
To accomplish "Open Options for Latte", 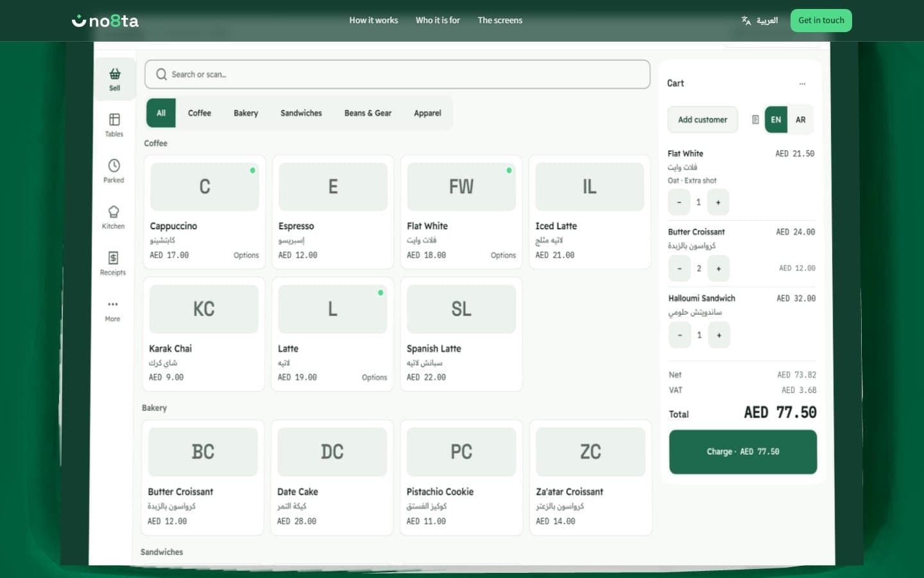I will coord(374,377).
